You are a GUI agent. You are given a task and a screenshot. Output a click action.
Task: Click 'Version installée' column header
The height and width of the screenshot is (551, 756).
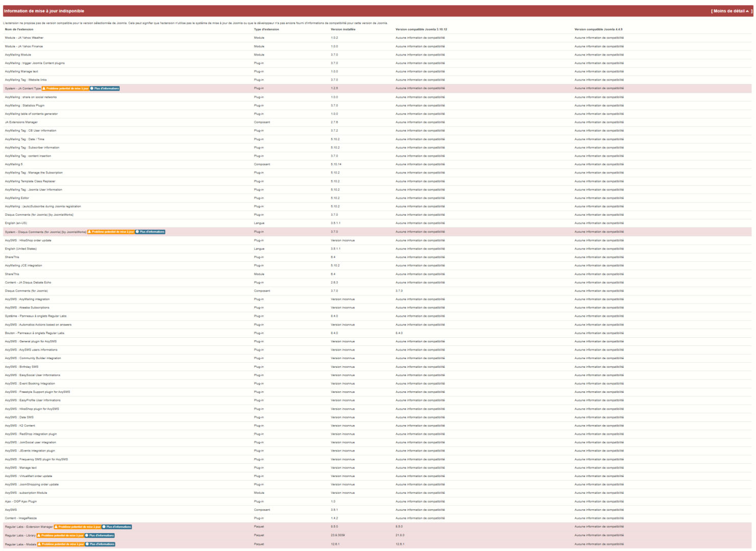tap(343, 29)
